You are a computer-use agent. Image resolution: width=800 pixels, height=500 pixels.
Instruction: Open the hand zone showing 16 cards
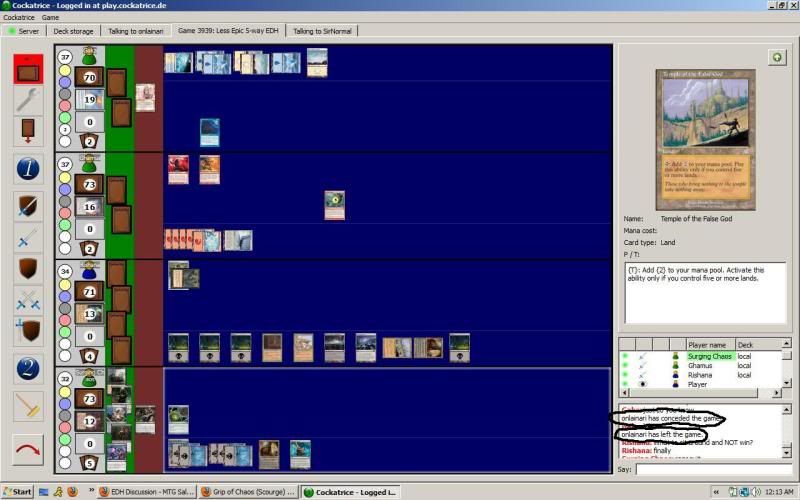(89, 207)
